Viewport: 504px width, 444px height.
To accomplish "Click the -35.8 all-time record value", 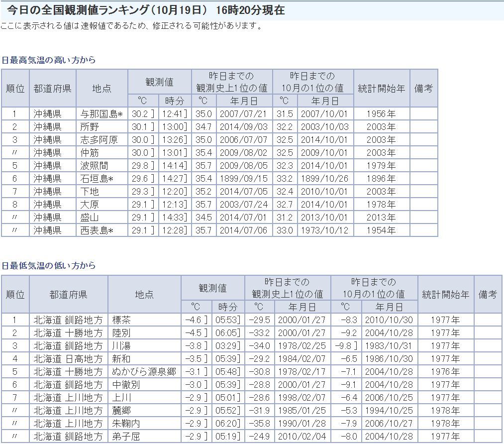I will (259, 424).
